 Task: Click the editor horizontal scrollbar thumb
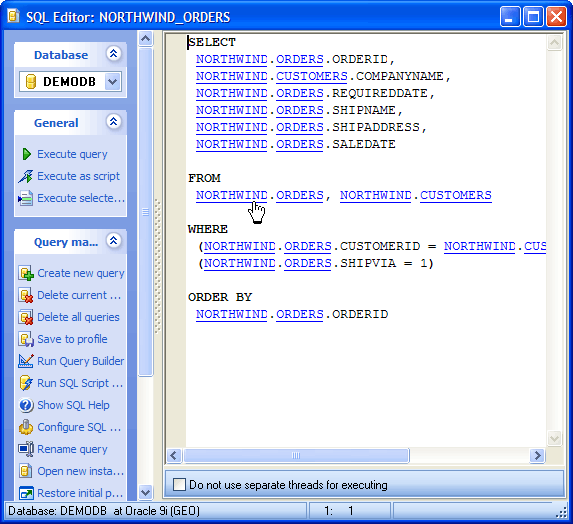coord(296,456)
